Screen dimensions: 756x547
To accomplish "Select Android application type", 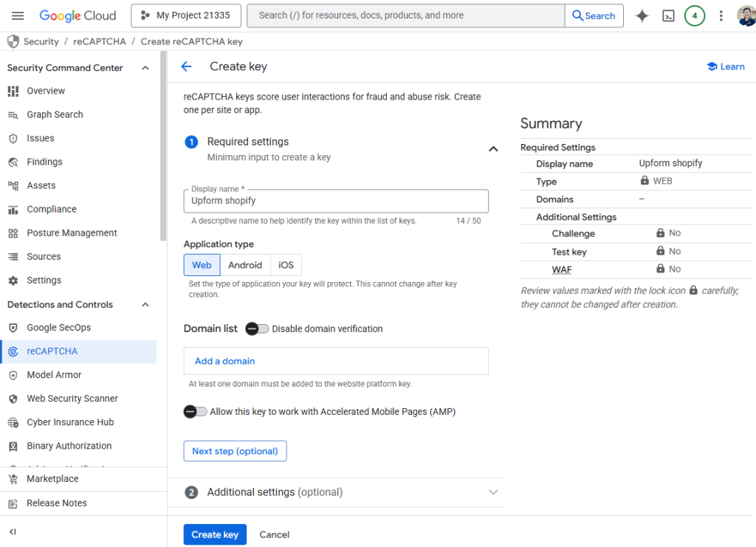I will tap(245, 265).
